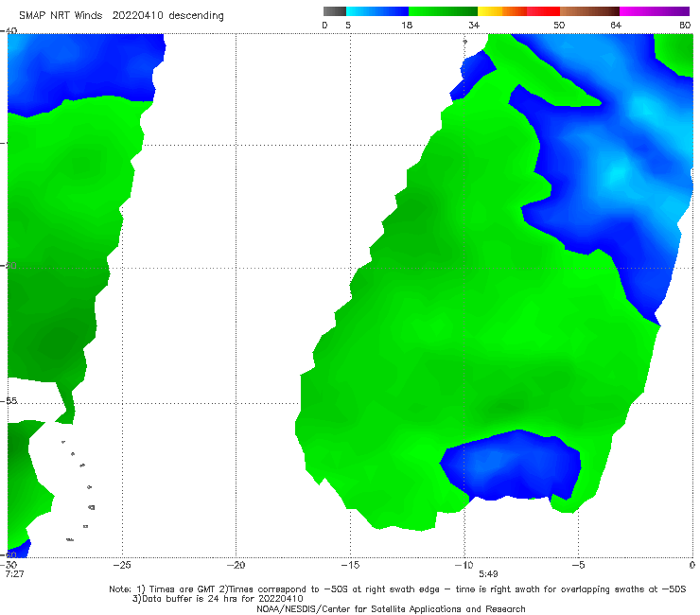
Task: Click the red segment of the color bar
Action: click(543, 11)
